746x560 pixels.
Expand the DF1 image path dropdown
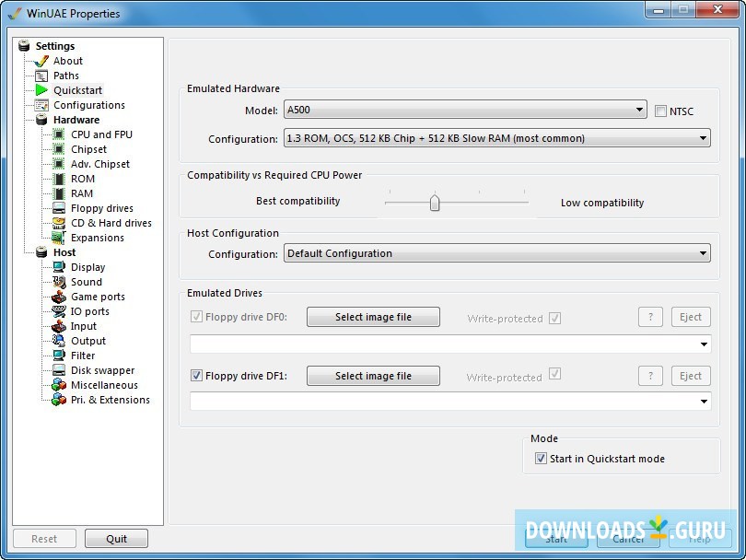[x=704, y=401]
